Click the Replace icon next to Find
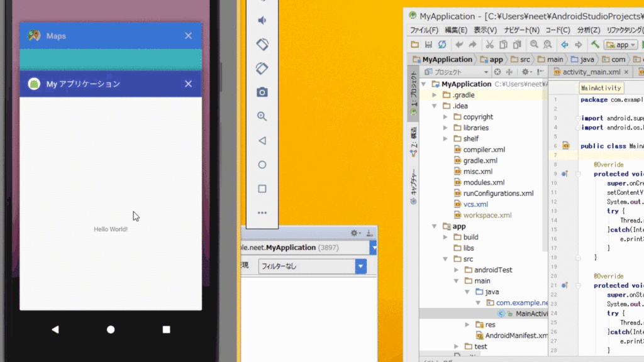Image resolution: width=644 pixels, height=362 pixels. click(x=548, y=45)
